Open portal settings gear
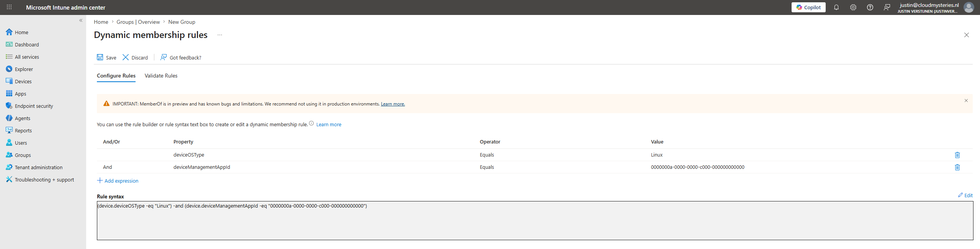 pos(853,7)
